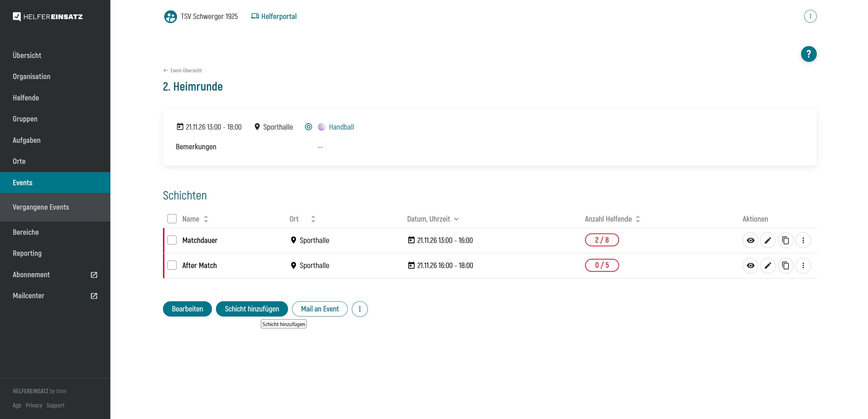Open Vergangene Events in sidebar
This screenshot has width=868, height=419.
coord(41,207)
